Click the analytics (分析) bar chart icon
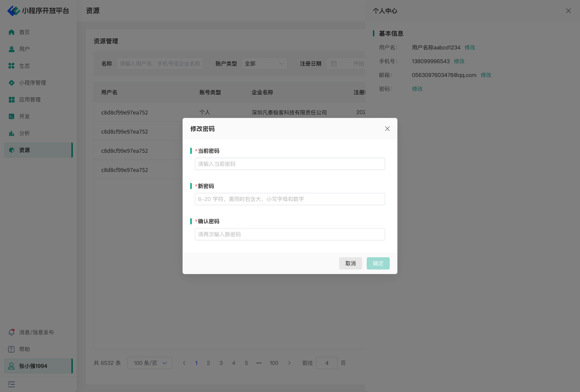The height and width of the screenshot is (392, 580). point(12,134)
